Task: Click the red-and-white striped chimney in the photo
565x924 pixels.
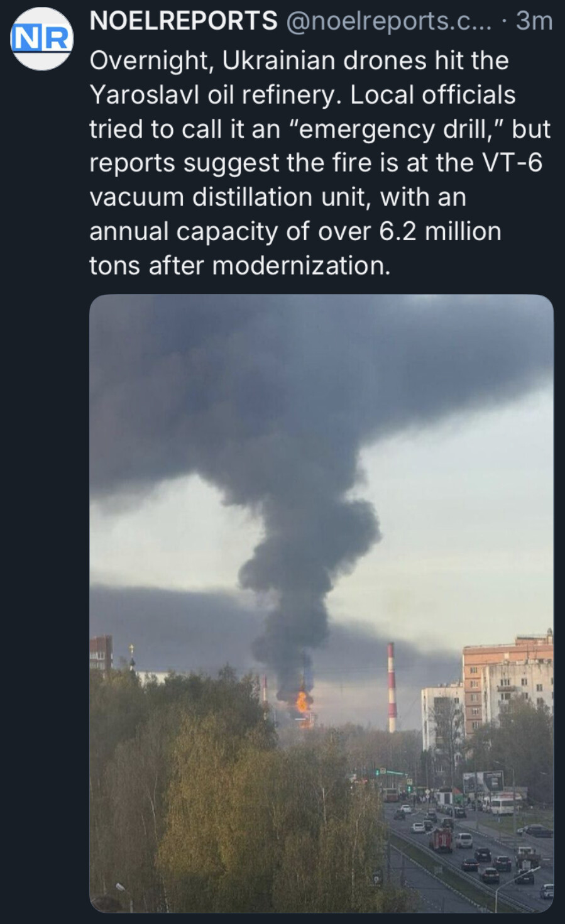Action: (x=391, y=687)
